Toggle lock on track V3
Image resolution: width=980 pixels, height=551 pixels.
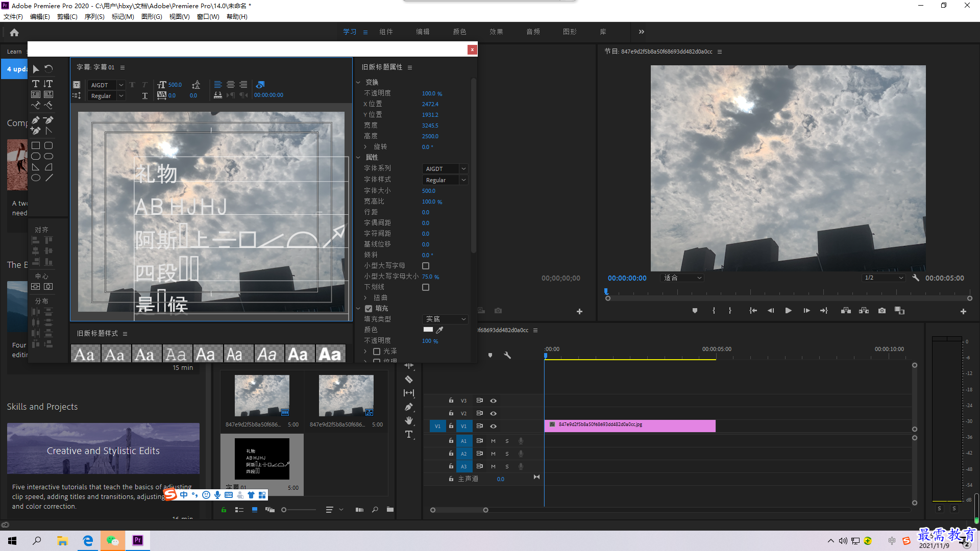[x=451, y=400]
